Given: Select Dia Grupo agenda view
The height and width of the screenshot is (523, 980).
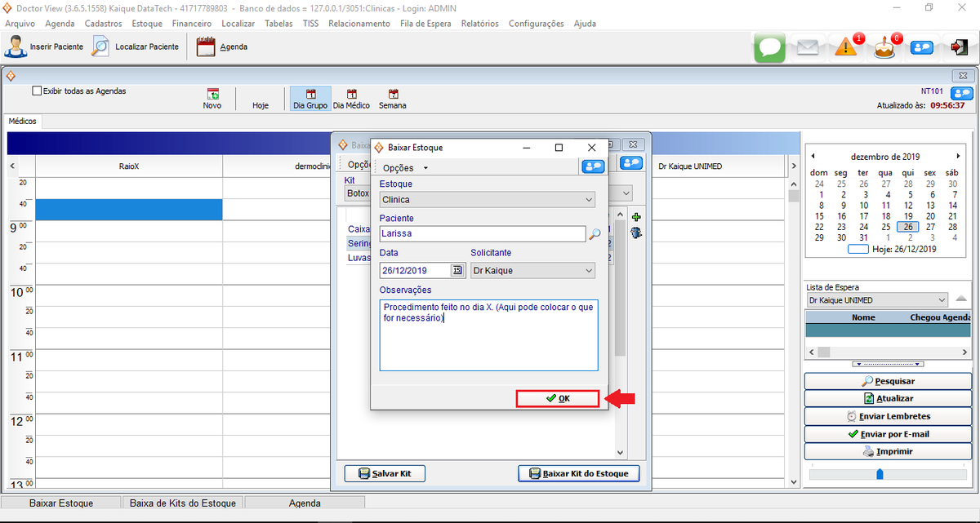Looking at the screenshot, I should pos(310,99).
